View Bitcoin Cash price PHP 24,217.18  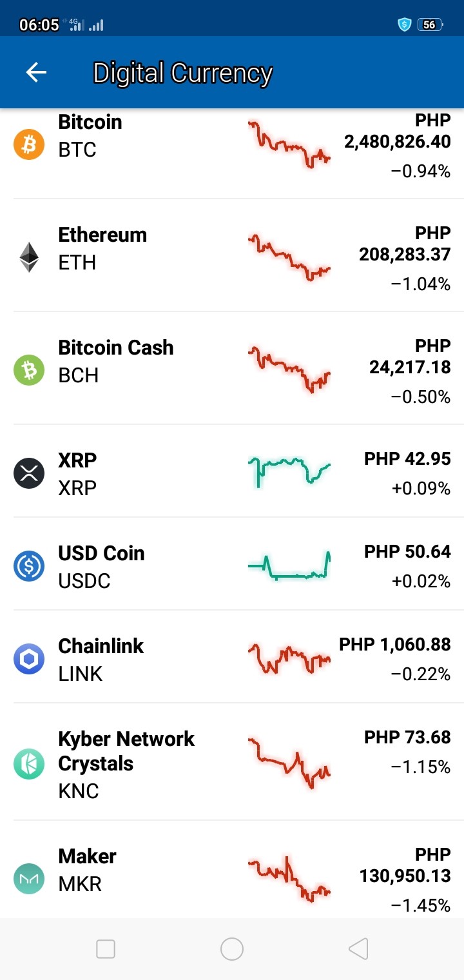point(410,356)
